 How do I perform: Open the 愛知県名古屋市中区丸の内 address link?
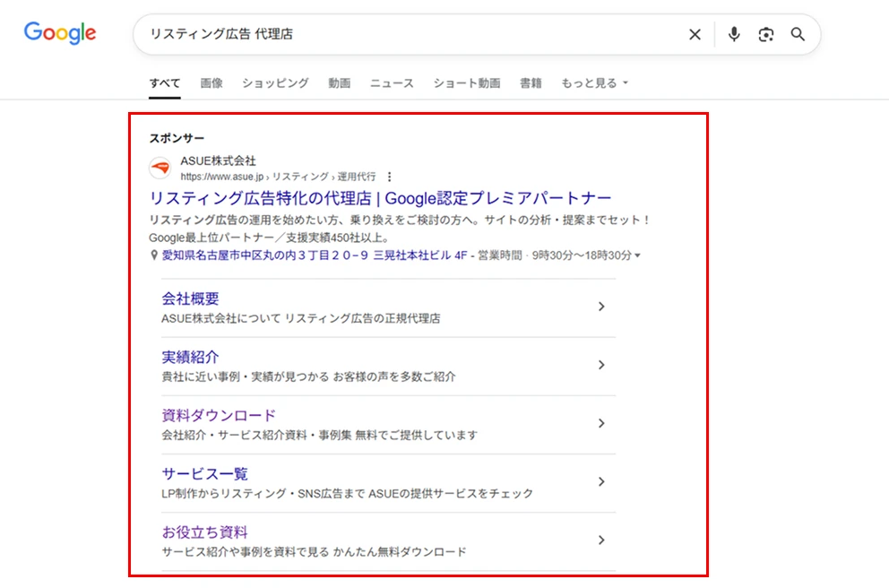tap(314, 255)
